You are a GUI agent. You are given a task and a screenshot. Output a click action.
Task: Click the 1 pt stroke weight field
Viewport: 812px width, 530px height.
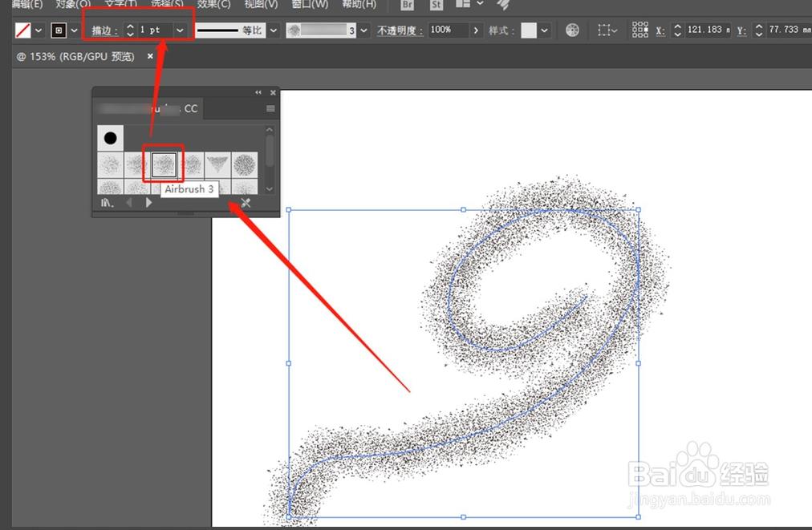(155, 30)
